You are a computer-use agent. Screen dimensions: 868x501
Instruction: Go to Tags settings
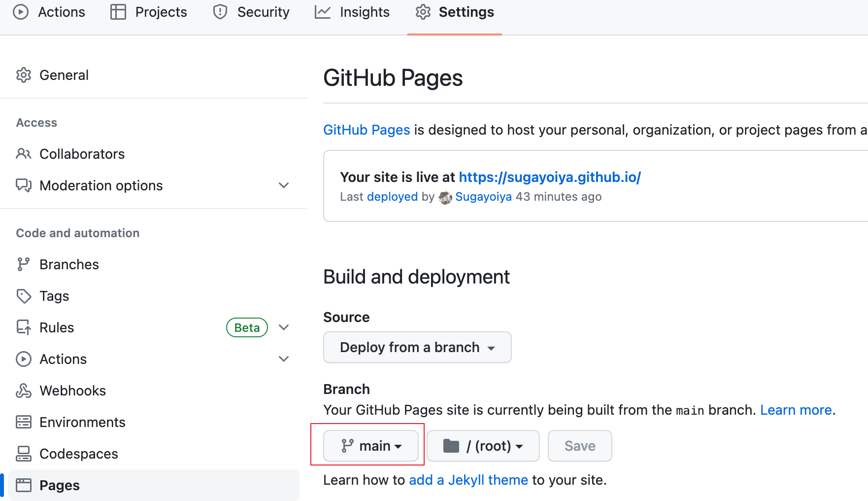click(154, 296)
